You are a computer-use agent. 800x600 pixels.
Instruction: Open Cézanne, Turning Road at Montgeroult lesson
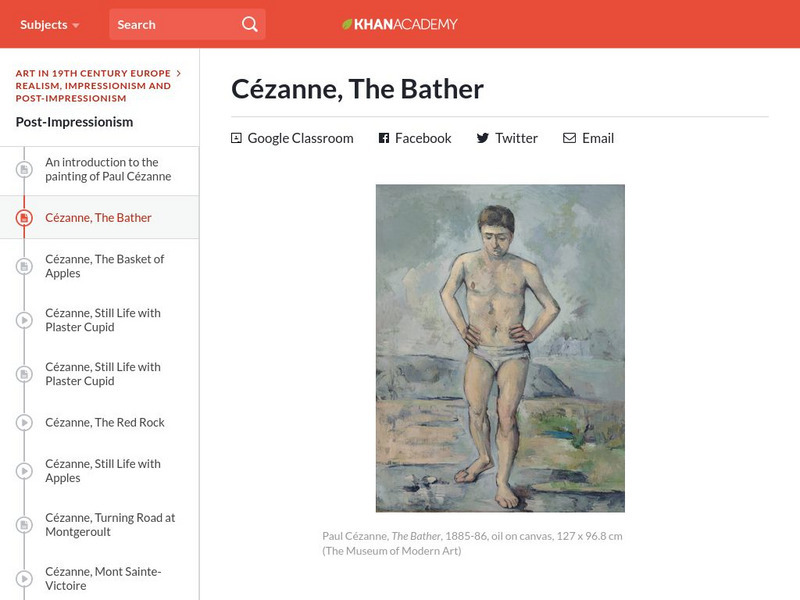(110, 525)
